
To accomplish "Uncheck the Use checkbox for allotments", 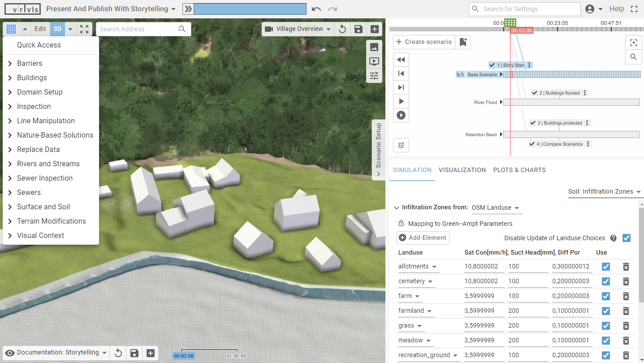I will click(605, 266).
